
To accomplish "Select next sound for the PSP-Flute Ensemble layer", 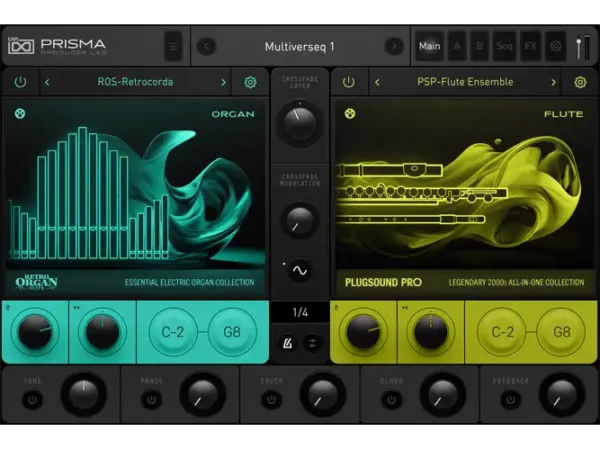I will point(553,82).
